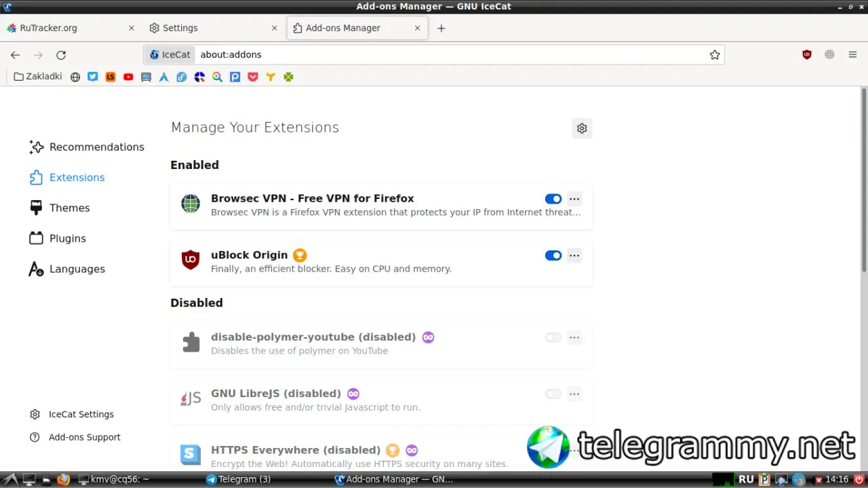
Task: Open the red Pocket bookmark icon
Action: tap(253, 77)
